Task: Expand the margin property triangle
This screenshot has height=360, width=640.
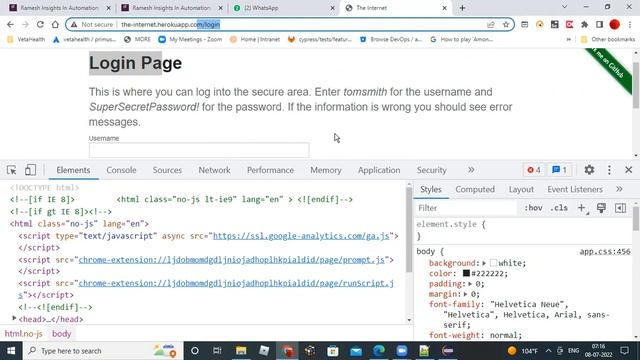Action: tap(466, 294)
